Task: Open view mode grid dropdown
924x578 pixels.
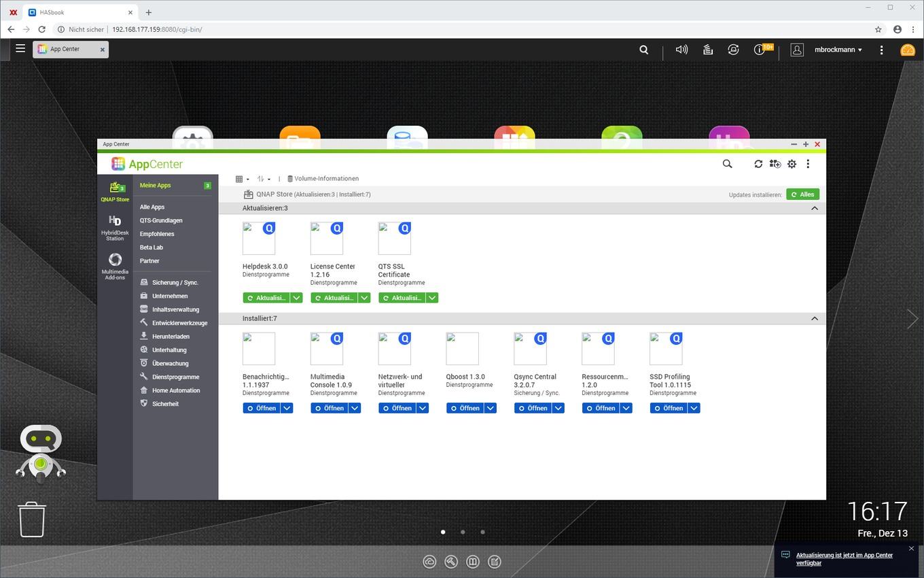Action: (x=243, y=179)
